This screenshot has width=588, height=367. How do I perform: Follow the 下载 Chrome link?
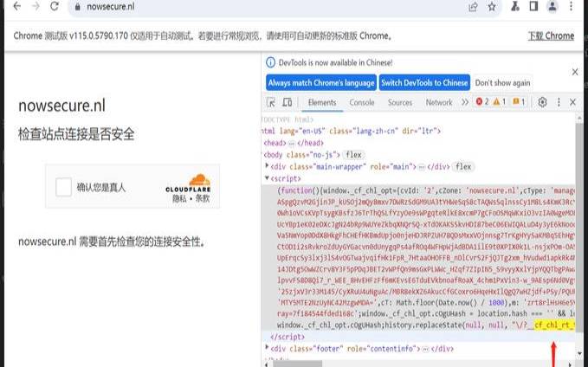click(x=551, y=36)
